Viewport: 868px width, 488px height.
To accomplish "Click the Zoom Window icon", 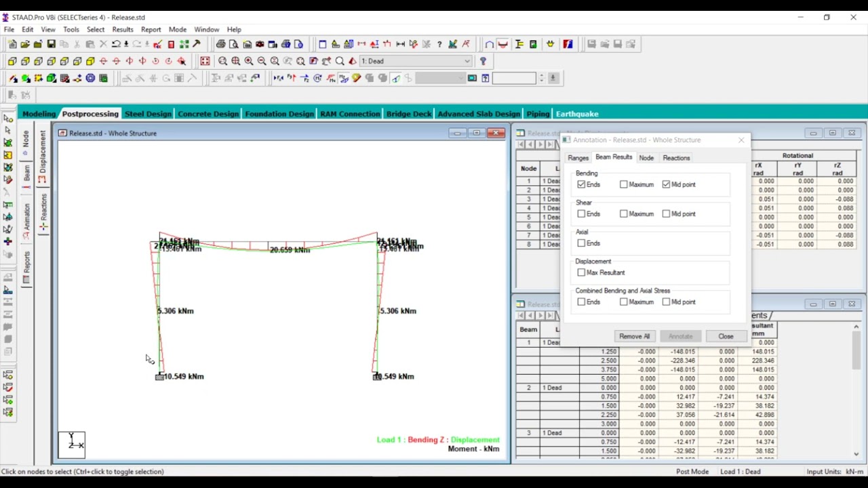I will [222, 61].
